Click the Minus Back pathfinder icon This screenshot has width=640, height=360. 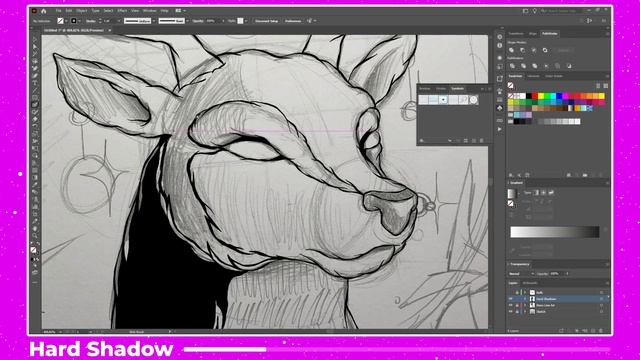click(x=569, y=66)
